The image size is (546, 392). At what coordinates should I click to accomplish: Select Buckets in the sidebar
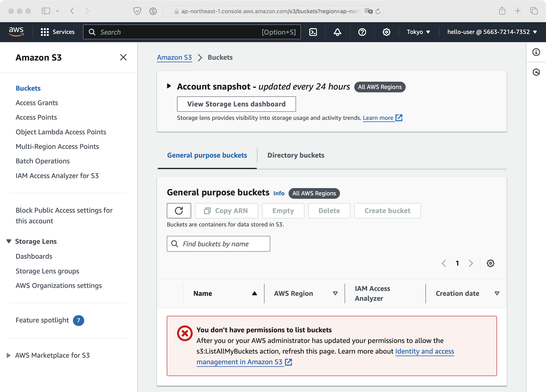click(x=28, y=88)
